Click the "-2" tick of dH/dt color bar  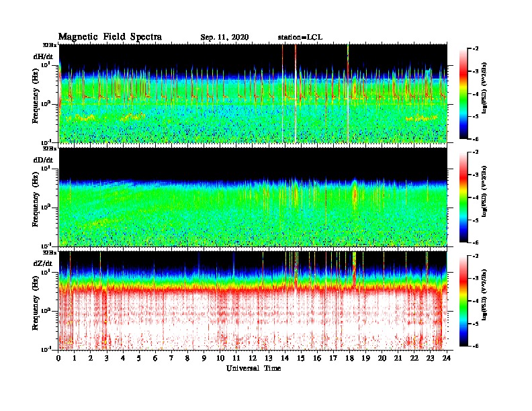coord(475,49)
